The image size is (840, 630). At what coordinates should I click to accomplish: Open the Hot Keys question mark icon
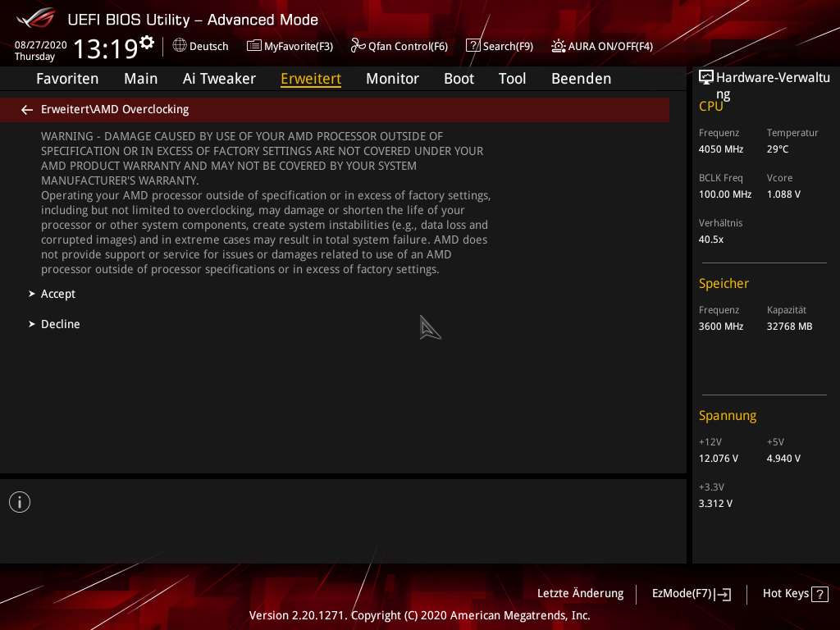click(x=819, y=594)
